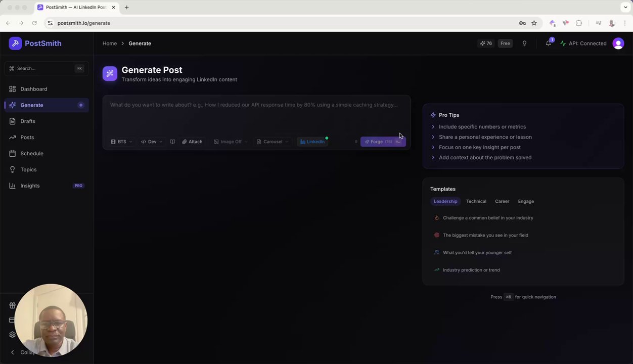Viewport: 633px width, 364px height.
Task: Click the browser back arrow
Action: 8,23
